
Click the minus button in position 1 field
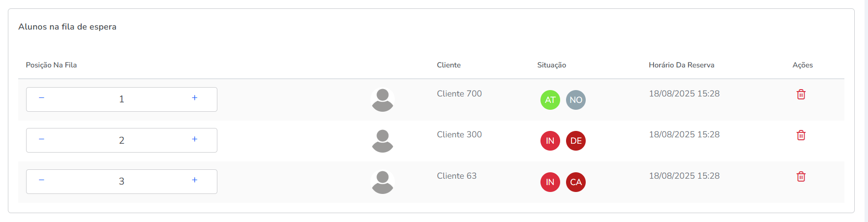[x=41, y=98]
